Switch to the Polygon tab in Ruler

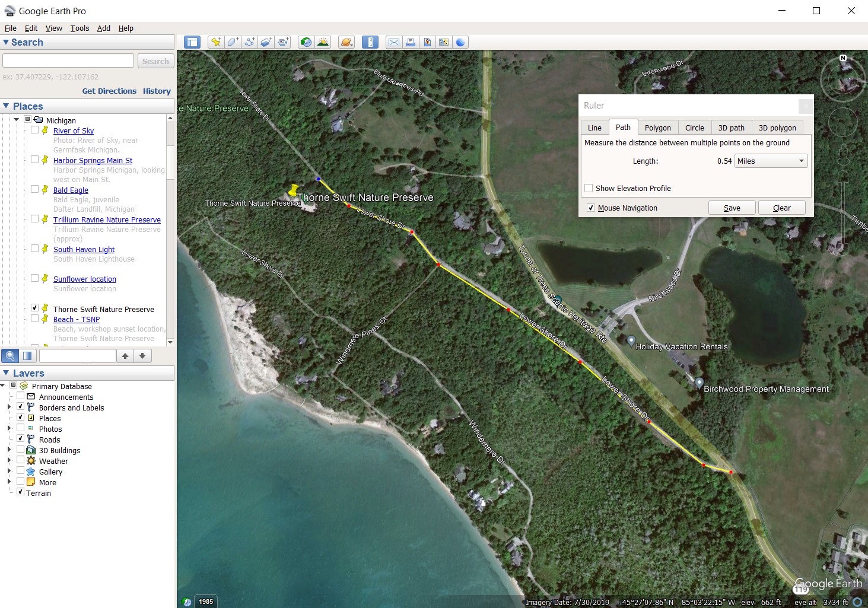658,128
